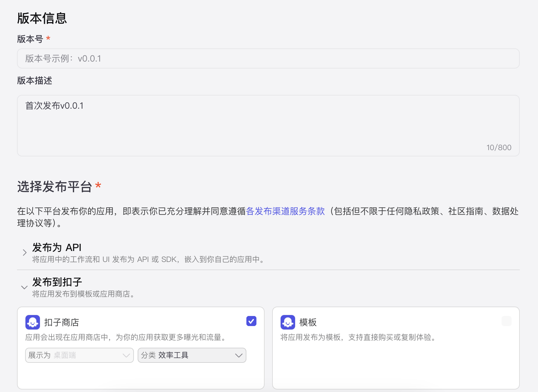
Task: Expand the 发布为 API section
Action: (25, 253)
